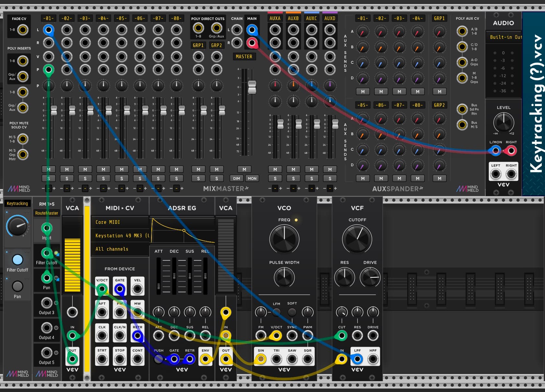
Task: Open the Core MIDI driver menu
Action: pos(120,222)
